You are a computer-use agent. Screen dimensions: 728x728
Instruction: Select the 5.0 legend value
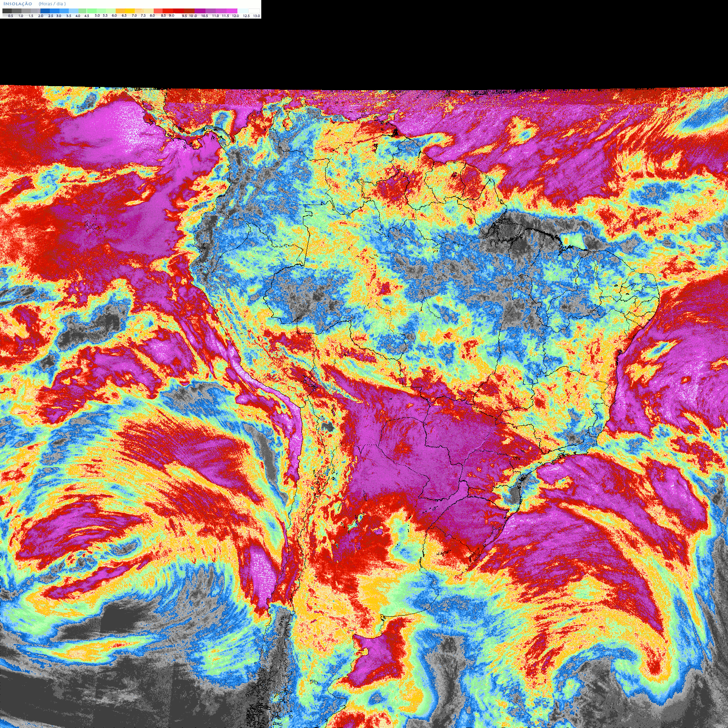coord(97,15)
